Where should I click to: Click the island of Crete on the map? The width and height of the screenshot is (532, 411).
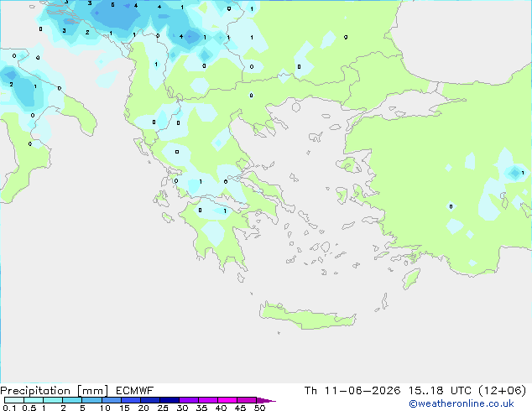(307, 317)
